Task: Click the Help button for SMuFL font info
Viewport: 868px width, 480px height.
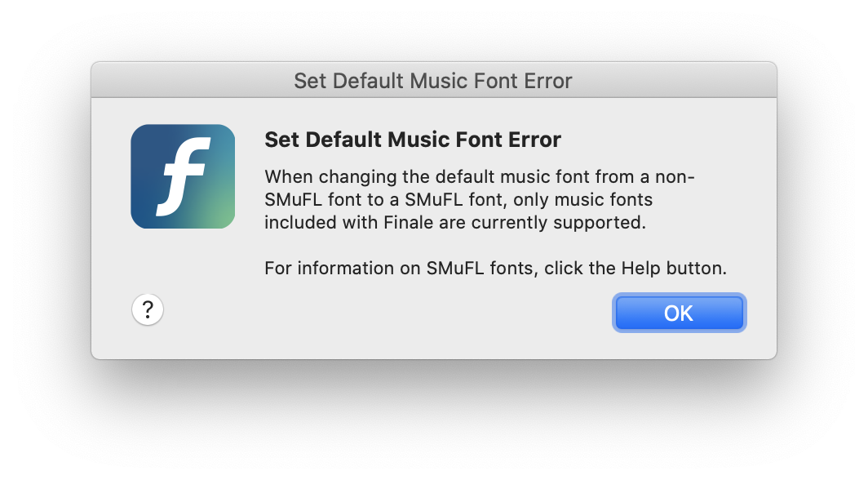Action: pos(147,309)
